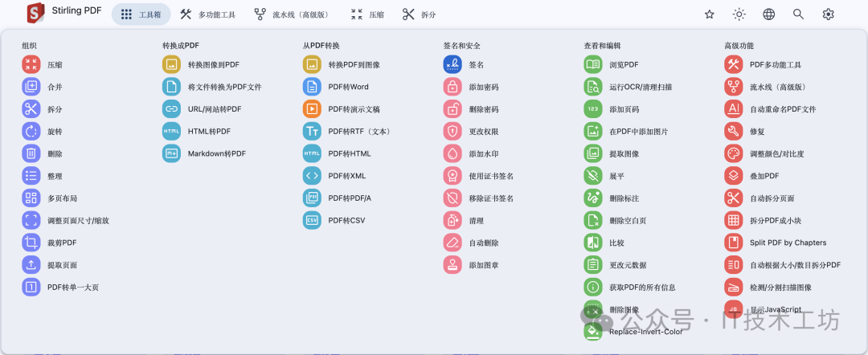This screenshot has height=355, width=868.
Task: Click the PDF转XML code icon
Action: click(x=312, y=176)
